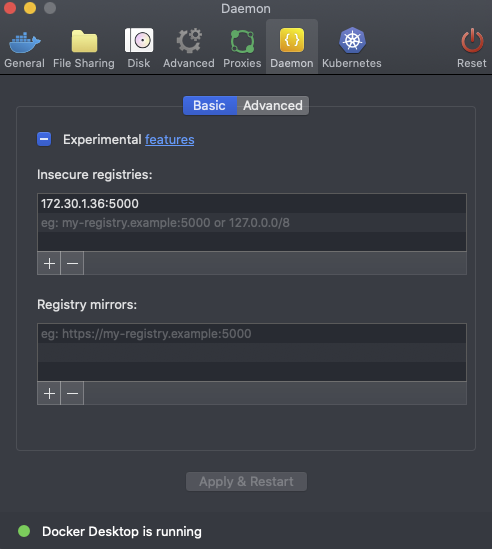Screen dimensions: 492x549
Task: Click the registry mirrors placeholder field
Action: pos(252,333)
